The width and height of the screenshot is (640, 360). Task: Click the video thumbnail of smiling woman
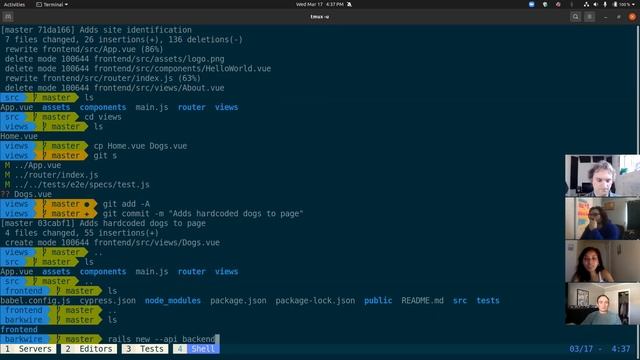point(602,261)
